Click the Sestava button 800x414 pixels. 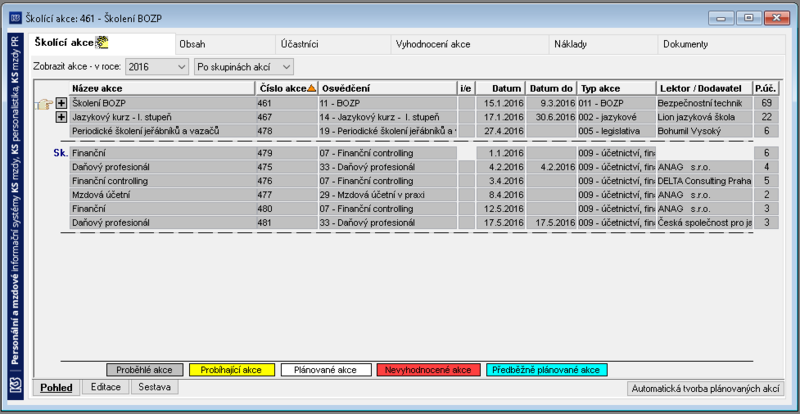[155, 387]
